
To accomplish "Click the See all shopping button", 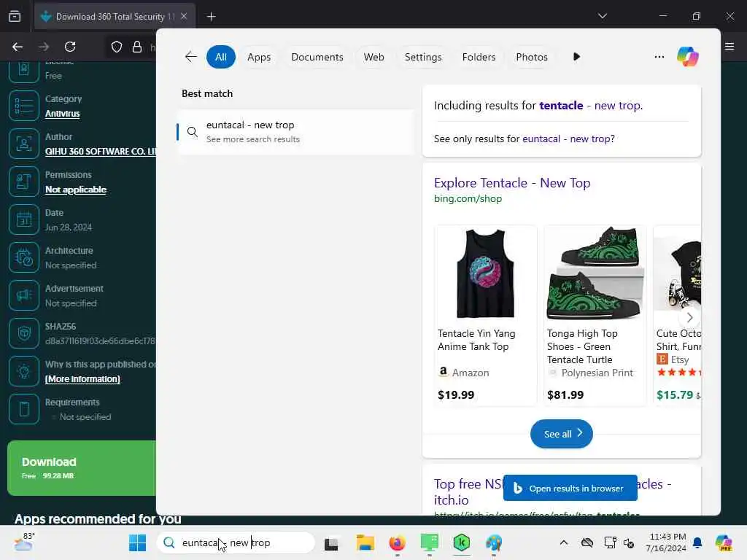I will (x=561, y=434).
